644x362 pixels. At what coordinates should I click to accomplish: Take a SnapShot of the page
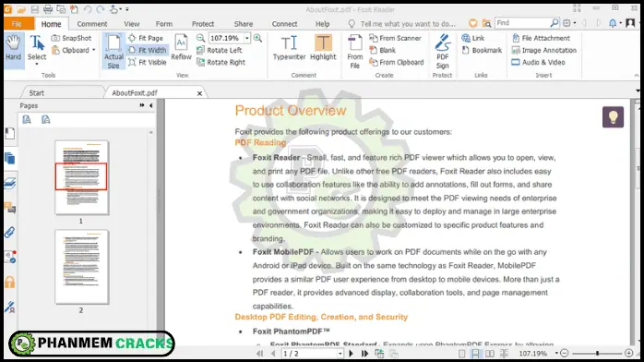pyautogui.click(x=71, y=38)
